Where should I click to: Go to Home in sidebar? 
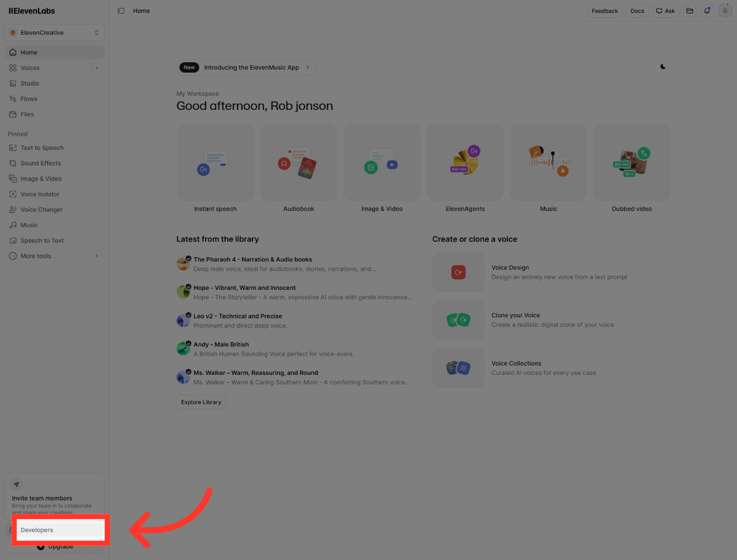55,52
